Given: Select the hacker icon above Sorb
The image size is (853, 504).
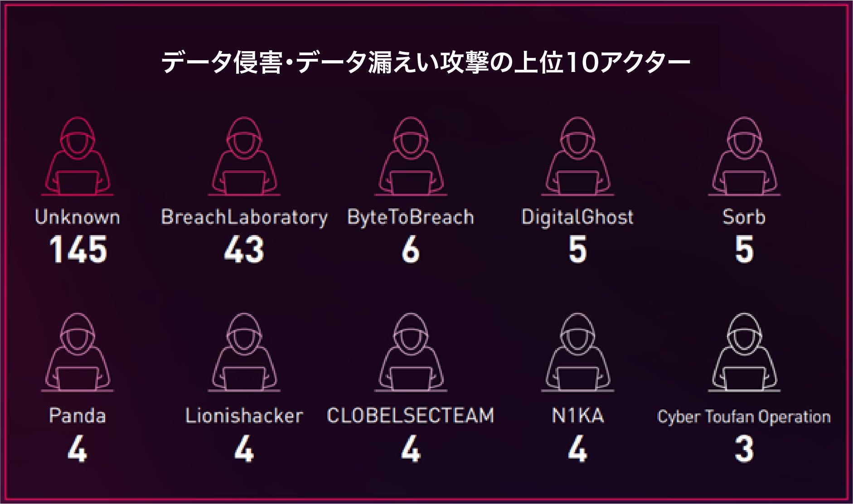Looking at the screenshot, I should pos(744,157).
